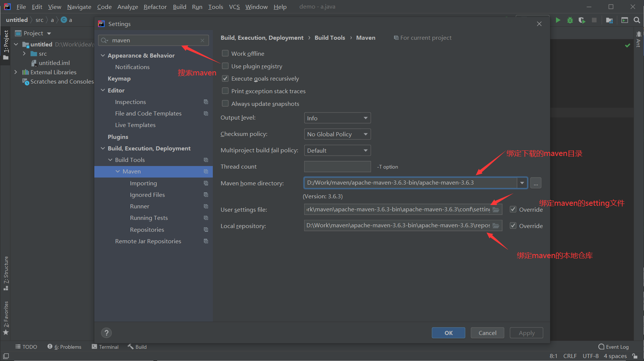Click the folder icon in Local repository field

coord(496,226)
